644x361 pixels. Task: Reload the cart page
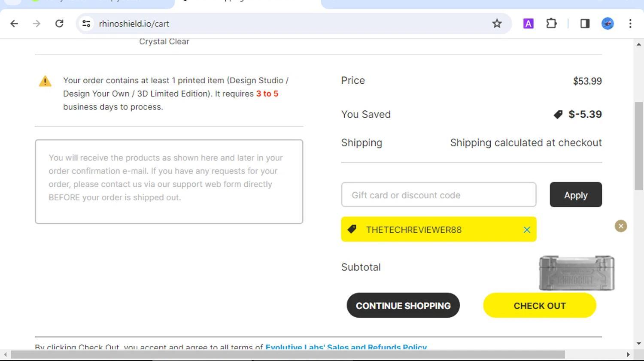(x=59, y=24)
